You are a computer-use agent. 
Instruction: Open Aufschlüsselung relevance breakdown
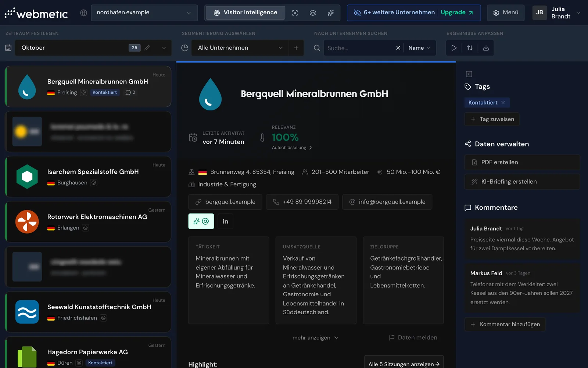click(292, 148)
